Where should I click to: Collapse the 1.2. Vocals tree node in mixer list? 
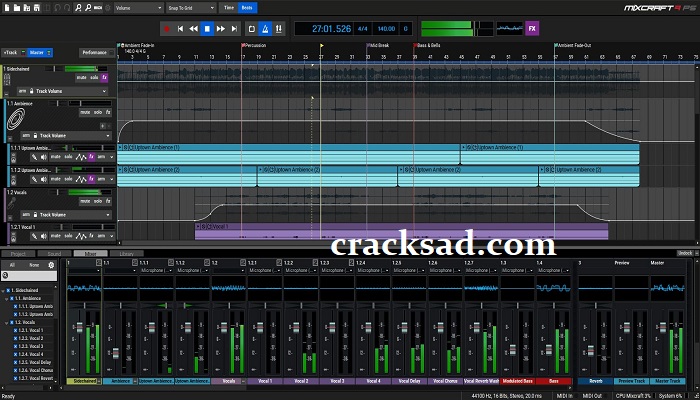click(6, 322)
